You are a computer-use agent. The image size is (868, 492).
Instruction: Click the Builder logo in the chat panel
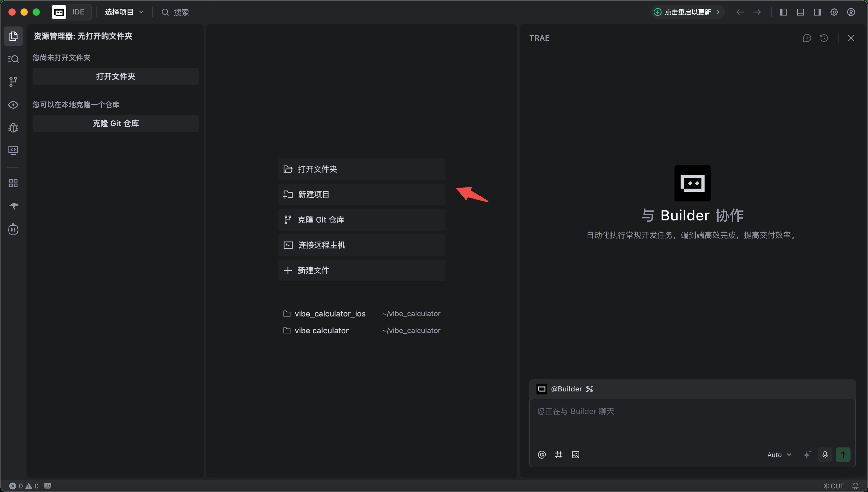[x=692, y=183]
